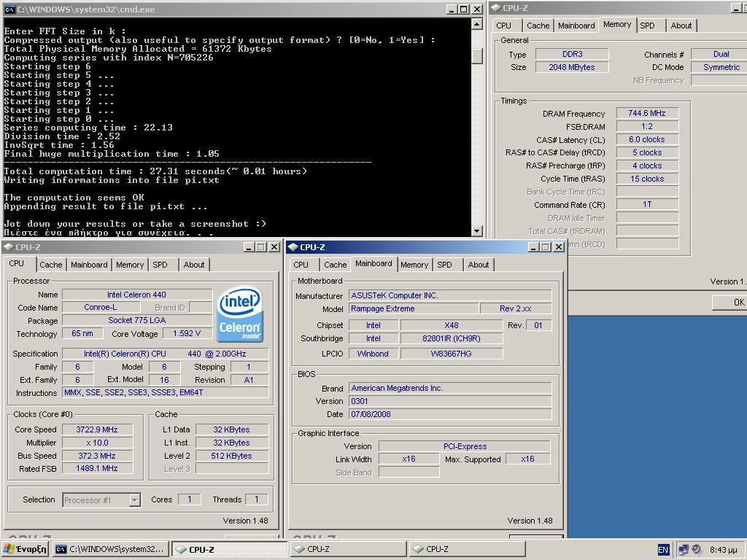This screenshot has height=560, width=747.
Task: Select Mainboard tab in CPU window
Action: pos(89,265)
